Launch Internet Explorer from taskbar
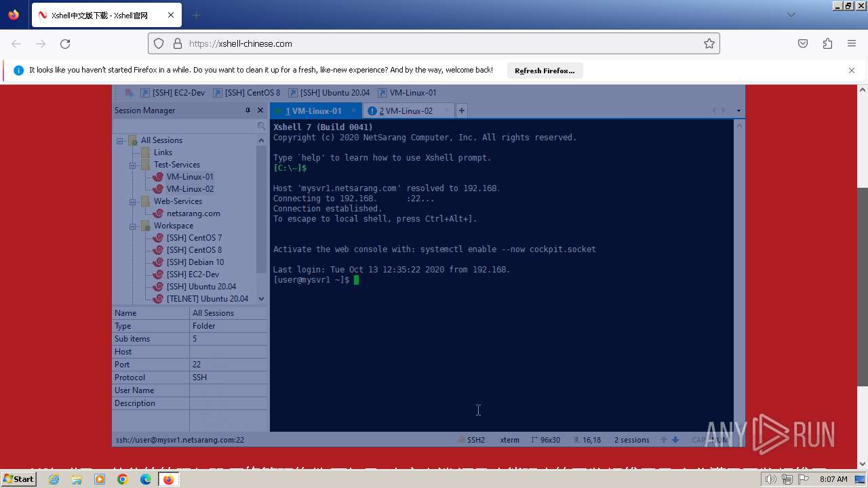The width and height of the screenshot is (868, 488). click(x=54, y=479)
